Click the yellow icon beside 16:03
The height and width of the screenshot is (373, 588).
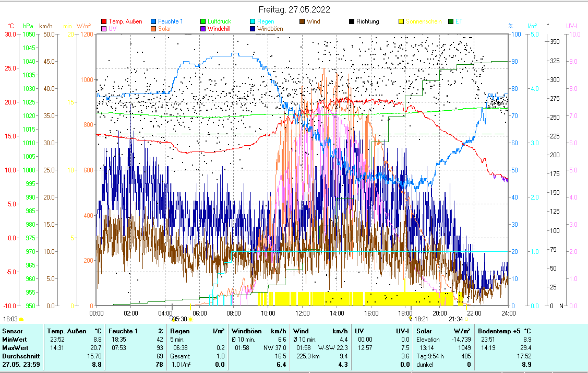(21, 319)
